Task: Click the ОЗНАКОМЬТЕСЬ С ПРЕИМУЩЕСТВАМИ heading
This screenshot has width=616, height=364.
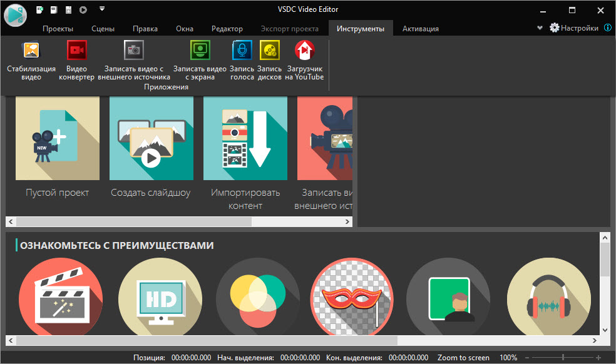Action: (116, 245)
